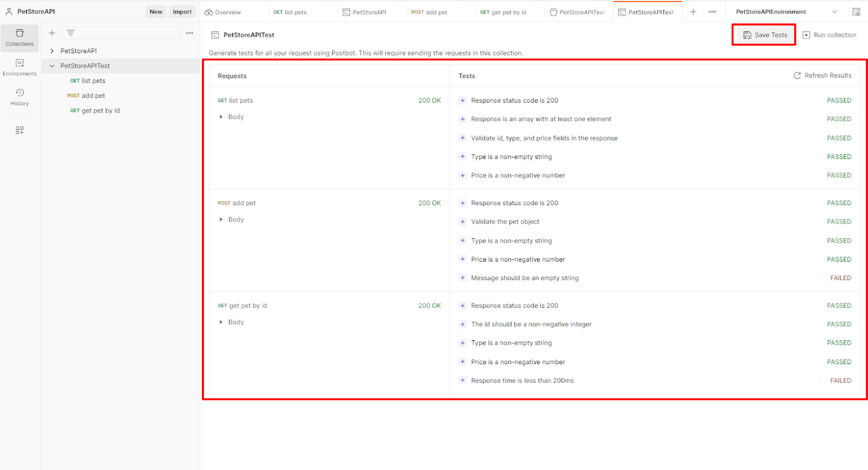Open the tab options three-dot menu
Image resolution: width=868 pixels, height=470 pixels.
tap(712, 11)
